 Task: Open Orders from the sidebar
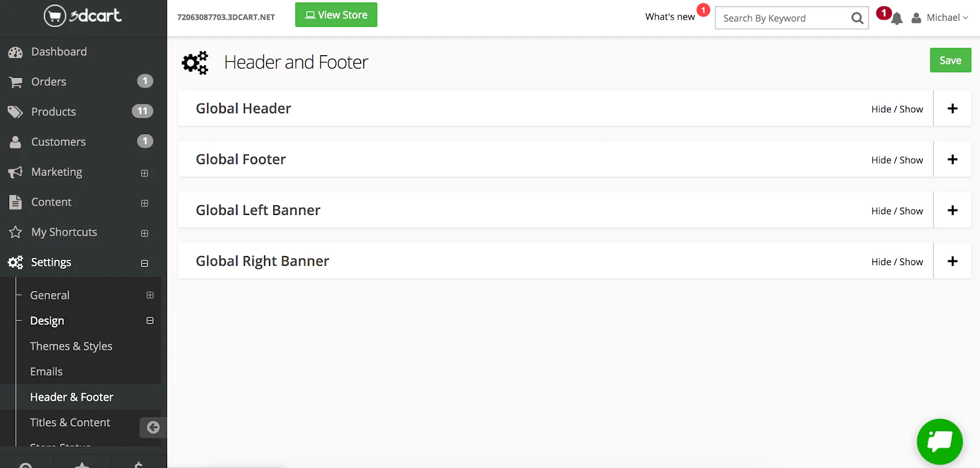(x=48, y=82)
